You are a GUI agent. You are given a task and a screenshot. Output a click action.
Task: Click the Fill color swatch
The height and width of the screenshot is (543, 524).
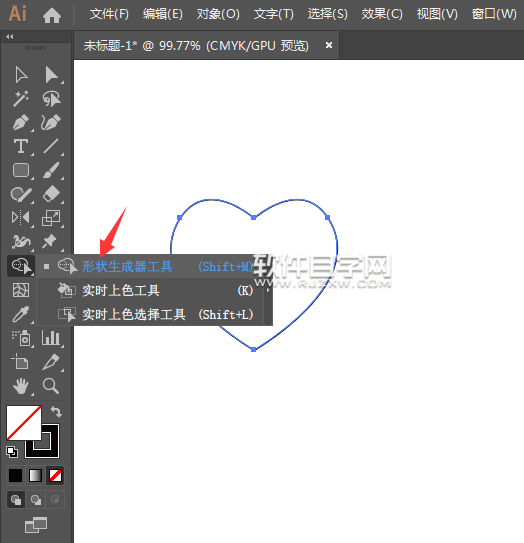pyautogui.click(x=24, y=423)
